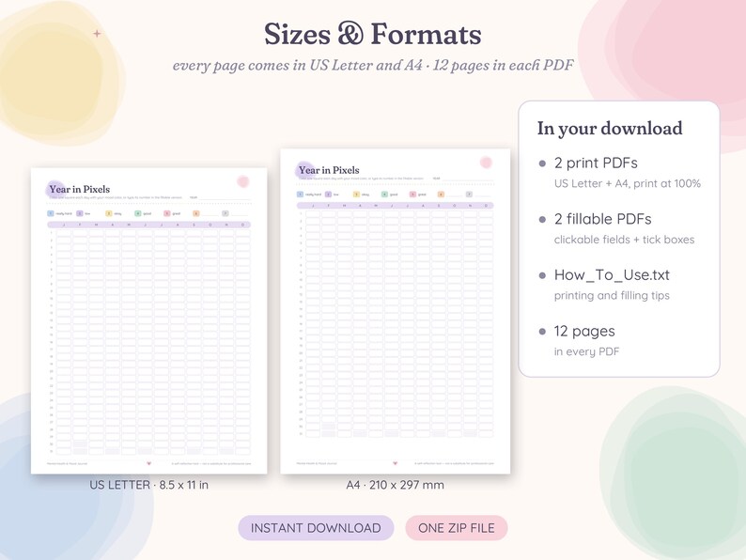Click the "Sizes & Formats" heading
746x560 pixels.
point(372,34)
